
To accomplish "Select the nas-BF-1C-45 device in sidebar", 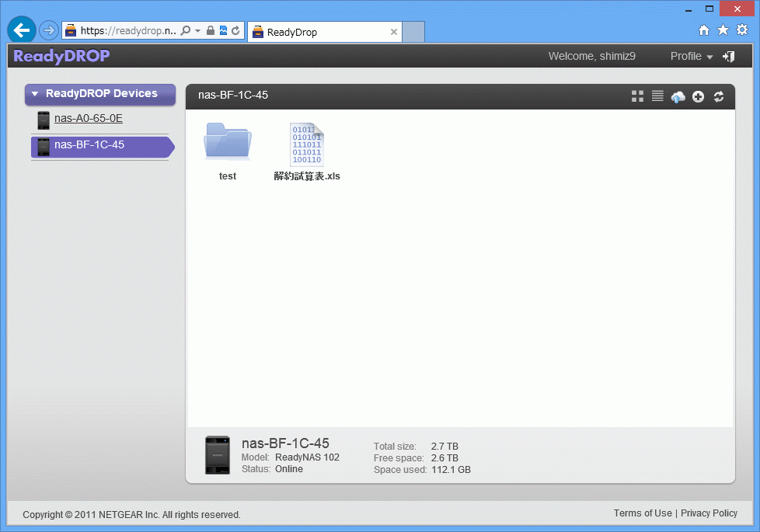I will click(89, 145).
